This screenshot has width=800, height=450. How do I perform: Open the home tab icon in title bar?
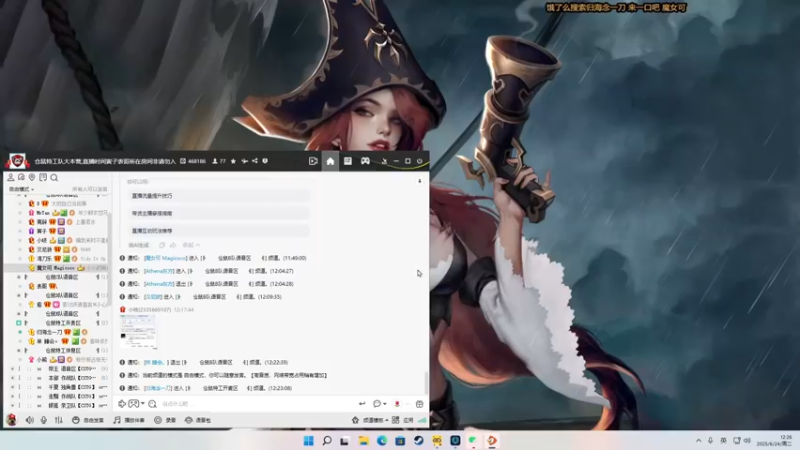(x=330, y=161)
